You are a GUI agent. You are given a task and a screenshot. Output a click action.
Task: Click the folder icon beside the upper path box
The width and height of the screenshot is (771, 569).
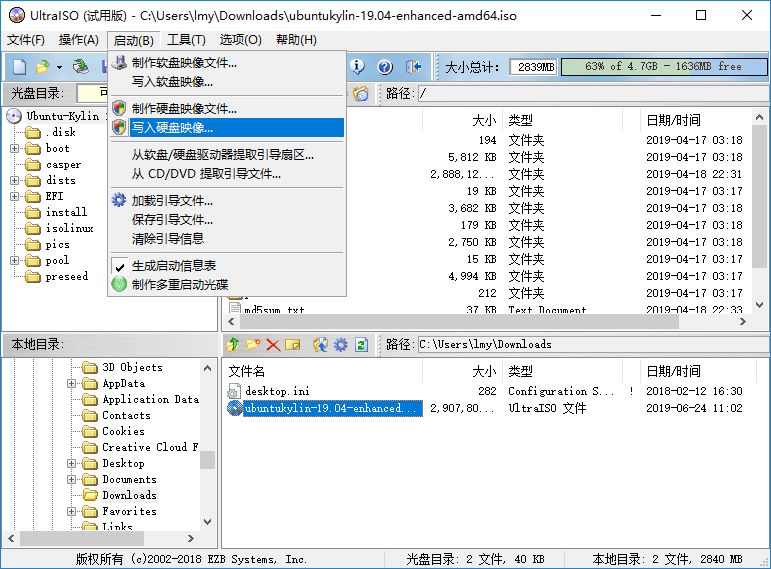(x=361, y=93)
